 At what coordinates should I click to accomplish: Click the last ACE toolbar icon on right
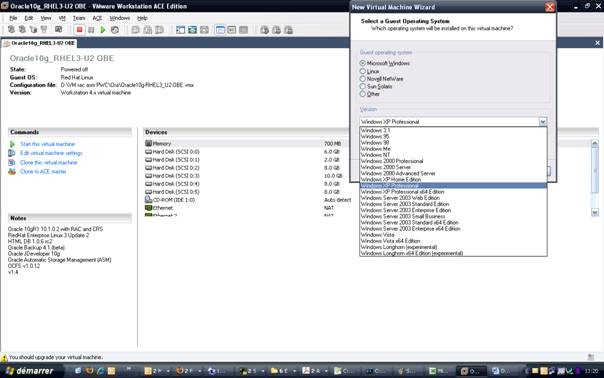click(x=289, y=30)
